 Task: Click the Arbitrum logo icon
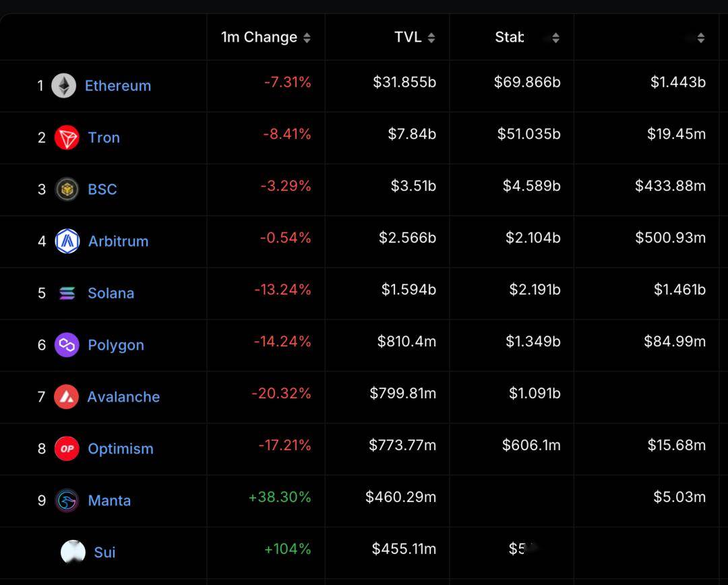pos(67,241)
